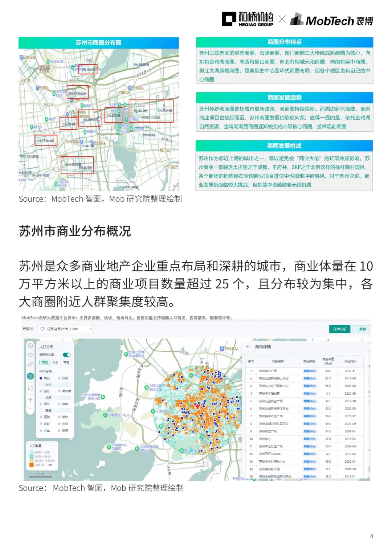Image resolution: width=392 pixels, height=554 pixels.
Task: Click the orange 315.00~+∞ legend swatch
Action: coord(32,465)
